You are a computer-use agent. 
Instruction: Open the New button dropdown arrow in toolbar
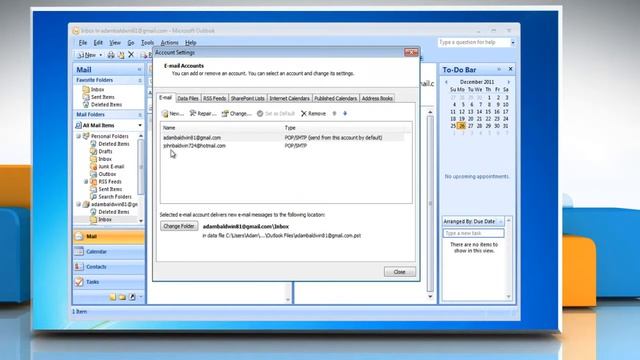coord(101,55)
